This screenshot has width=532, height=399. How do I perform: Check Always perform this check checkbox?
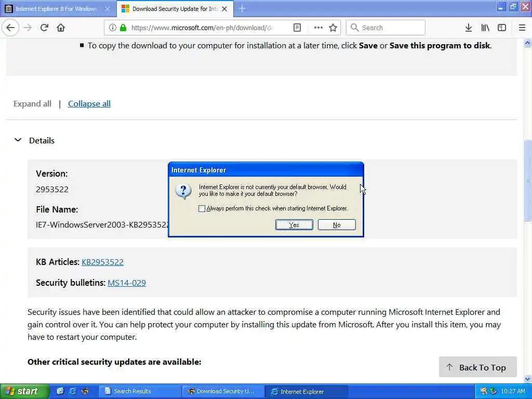pos(202,208)
